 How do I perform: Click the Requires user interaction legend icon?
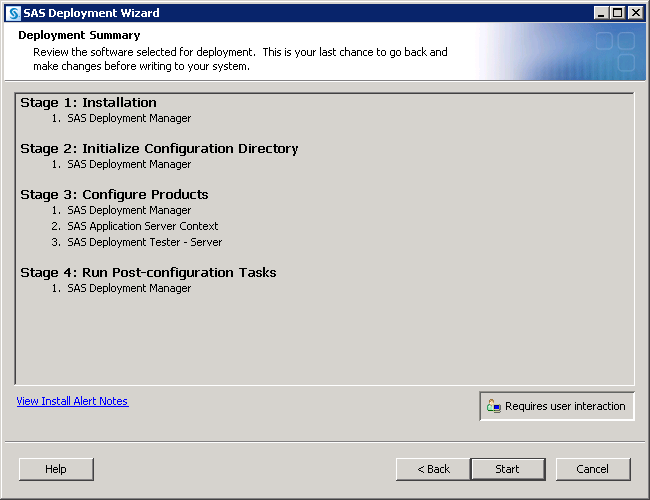(493, 406)
